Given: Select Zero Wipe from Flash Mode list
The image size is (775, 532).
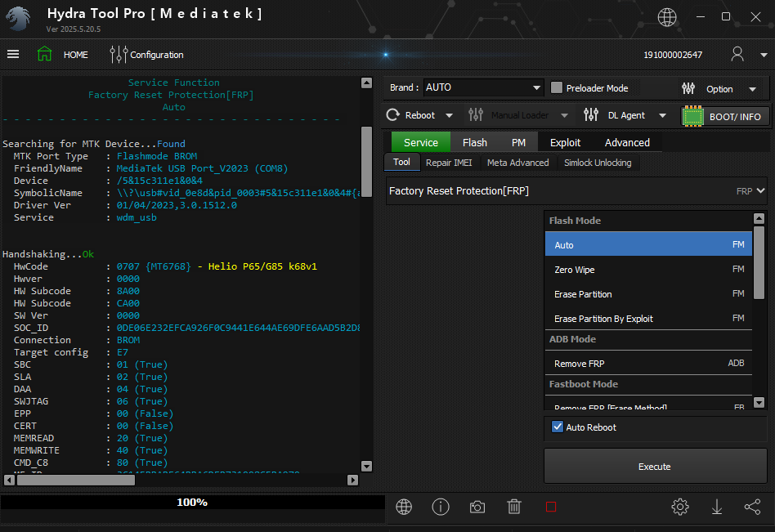Looking at the screenshot, I should tap(574, 270).
